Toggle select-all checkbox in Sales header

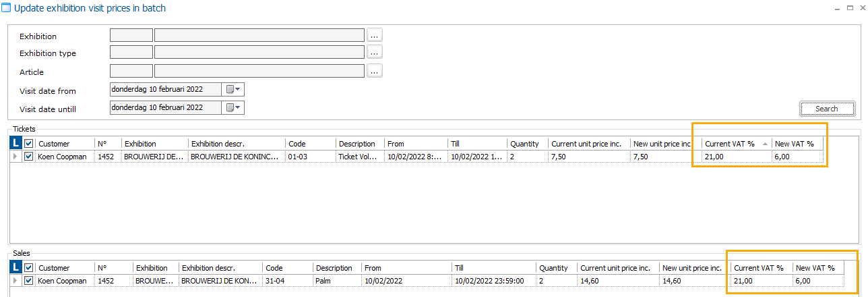tap(28, 267)
